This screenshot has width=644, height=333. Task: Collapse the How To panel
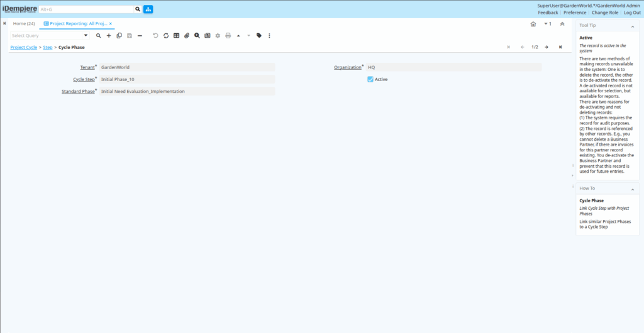pos(633,189)
